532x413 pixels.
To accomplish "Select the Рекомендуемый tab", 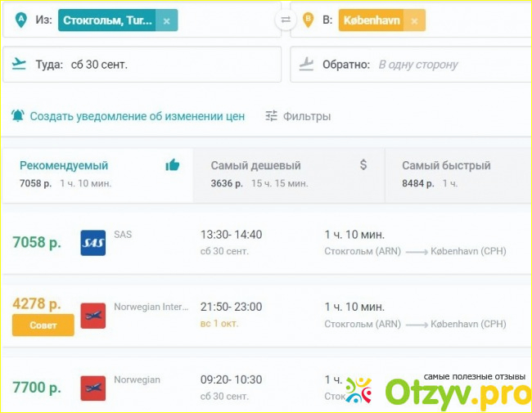I will (x=97, y=173).
